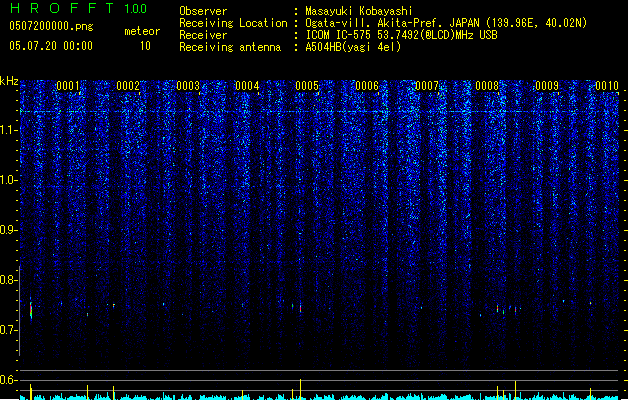
Task: Click the meteor count label
Action: coord(142,31)
